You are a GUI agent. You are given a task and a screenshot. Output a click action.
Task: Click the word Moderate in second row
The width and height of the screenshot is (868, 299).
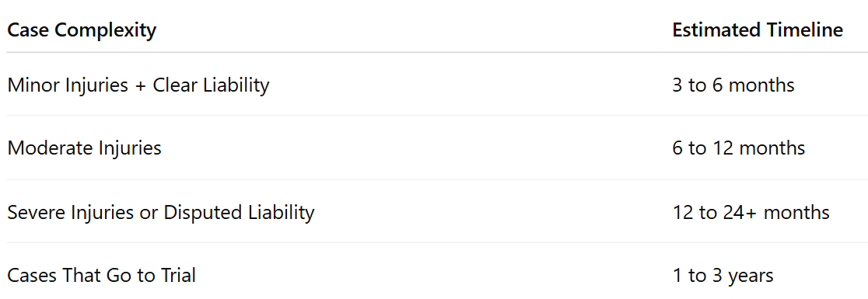tap(50, 148)
